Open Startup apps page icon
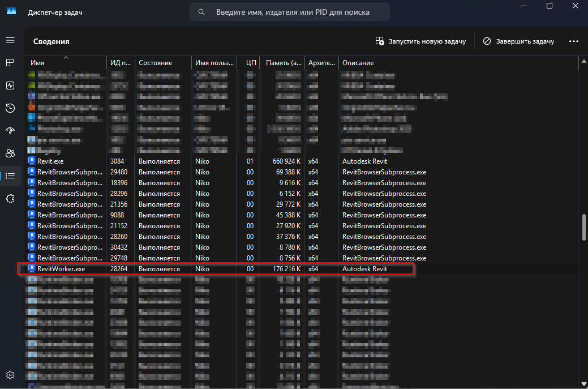Viewport: 588px width, 389px height. tap(10, 131)
